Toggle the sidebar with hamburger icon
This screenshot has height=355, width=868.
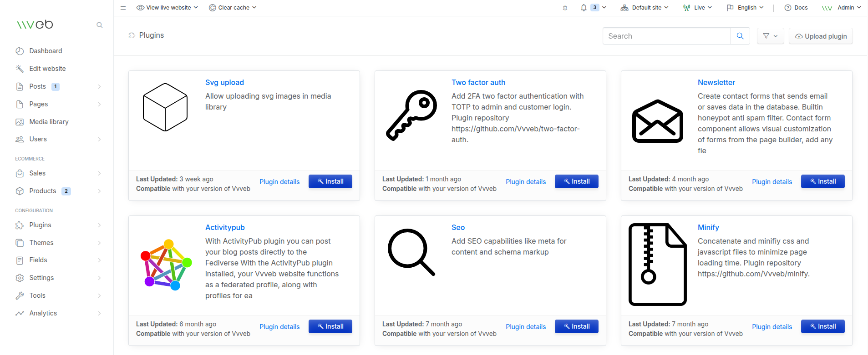point(123,8)
